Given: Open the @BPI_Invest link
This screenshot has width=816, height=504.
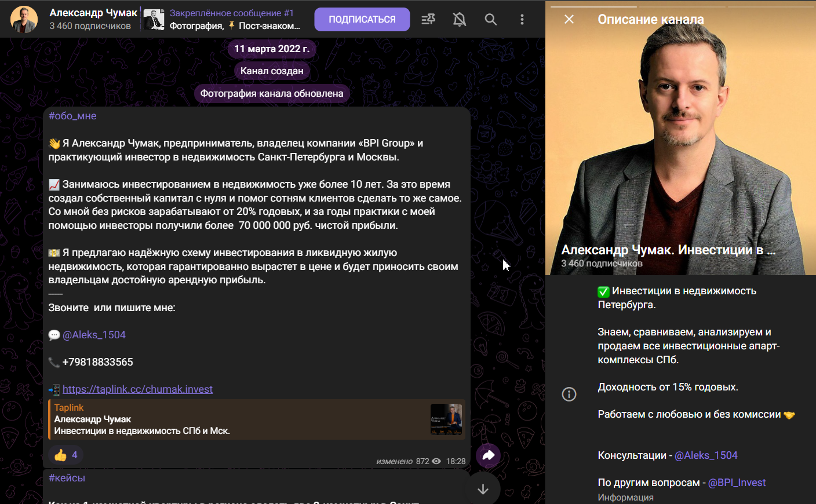Looking at the screenshot, I should (737, 483).
